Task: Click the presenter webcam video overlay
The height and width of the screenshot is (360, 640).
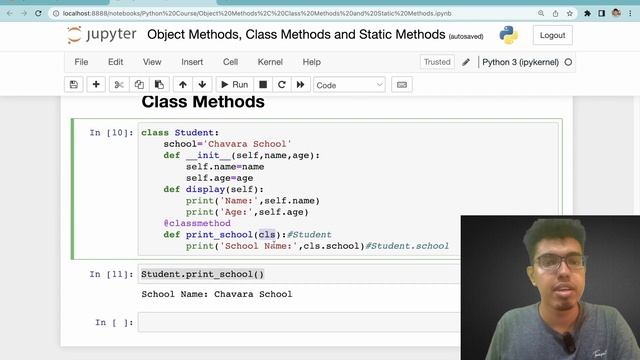Action: (x=550, y=288)
